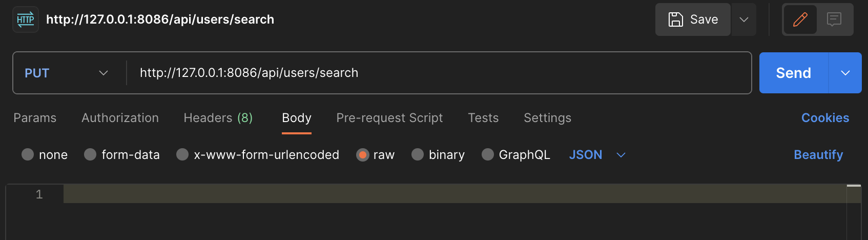Viewport: 868px width, 240px height.
Task: Switch to the Headers (8) tab
Action: tap(218, 118)
